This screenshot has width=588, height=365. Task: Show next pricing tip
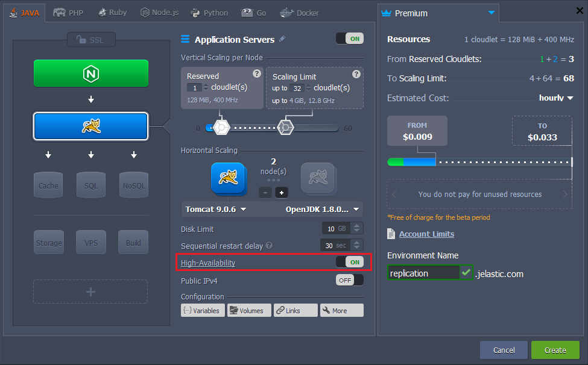pos(565,194)
